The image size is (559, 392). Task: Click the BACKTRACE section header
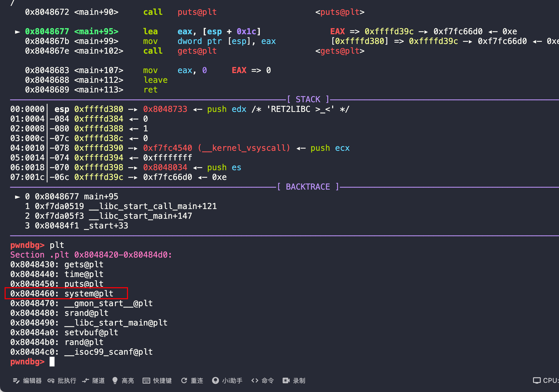coord(308,187)
